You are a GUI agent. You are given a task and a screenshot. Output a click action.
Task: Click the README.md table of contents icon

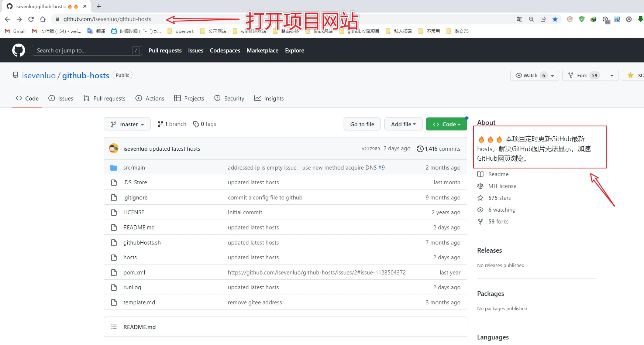coord(114,327)
